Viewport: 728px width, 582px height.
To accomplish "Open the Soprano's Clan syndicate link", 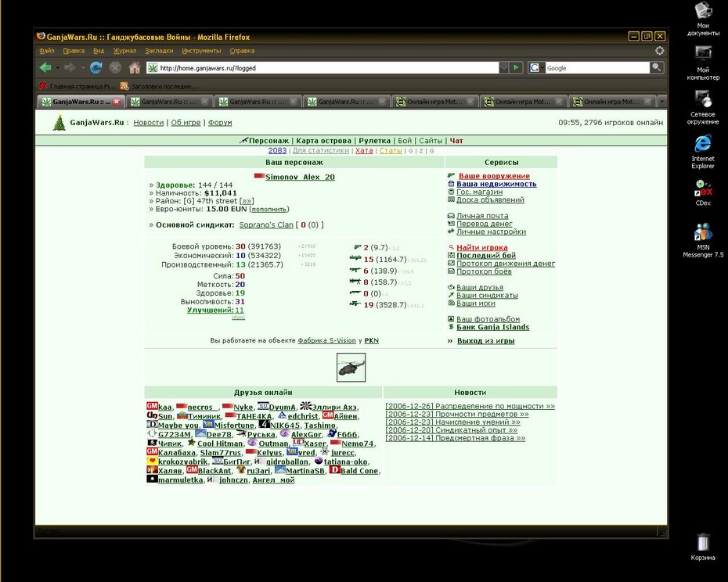I will [x=266, y=225].
